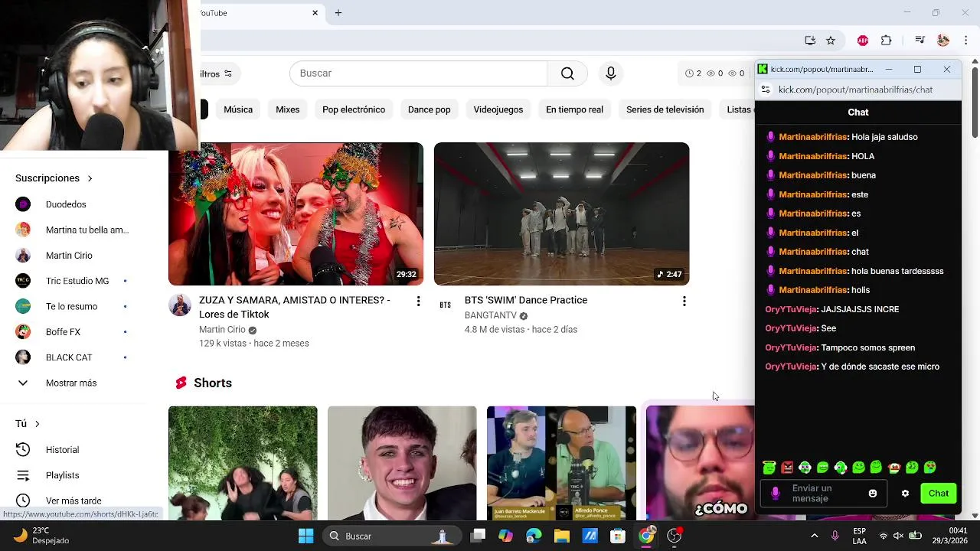Select the Música filter chip
The image size is (980, 551).
(238, 109)
